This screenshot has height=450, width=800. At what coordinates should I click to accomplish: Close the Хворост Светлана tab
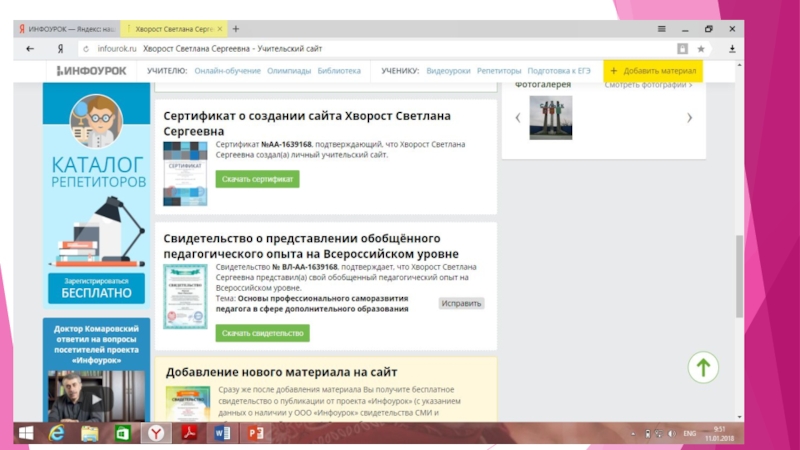(x=220, y=29)
